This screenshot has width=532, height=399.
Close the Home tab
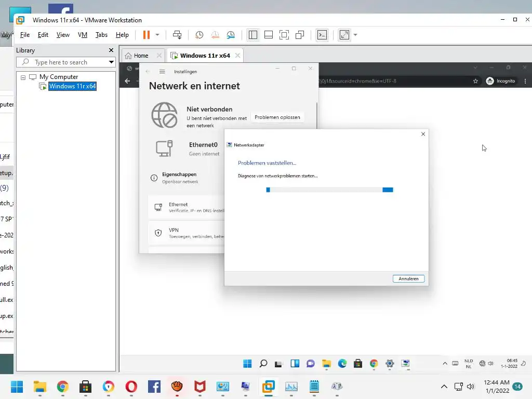[x=159, y=55]
